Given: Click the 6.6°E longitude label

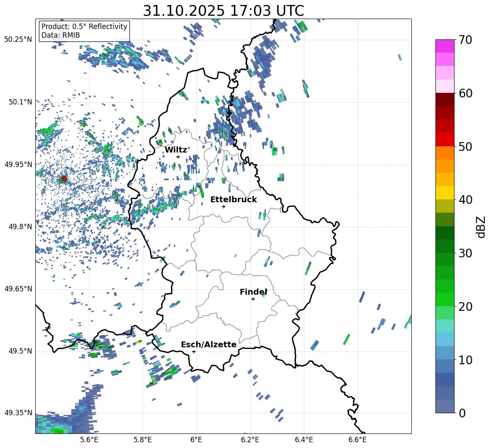Looking at the screenshot, I should tap(357, 440).
